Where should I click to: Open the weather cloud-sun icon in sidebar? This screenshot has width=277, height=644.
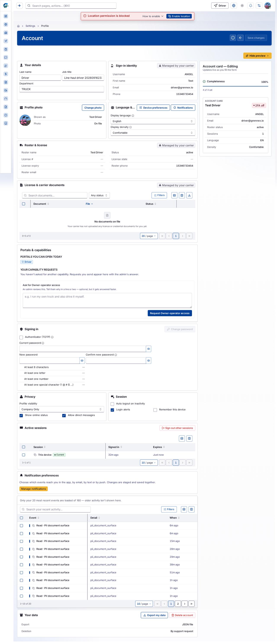click(x=6, y=66)
